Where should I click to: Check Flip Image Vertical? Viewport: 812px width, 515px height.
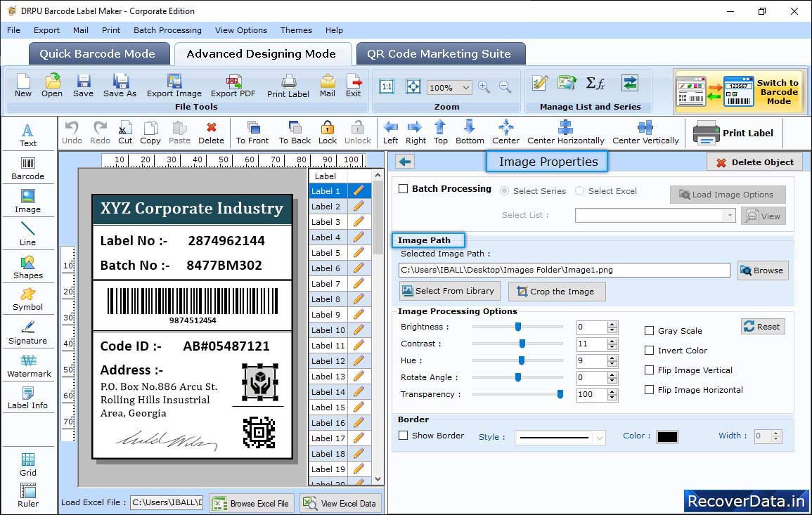(x=649, y=370)
